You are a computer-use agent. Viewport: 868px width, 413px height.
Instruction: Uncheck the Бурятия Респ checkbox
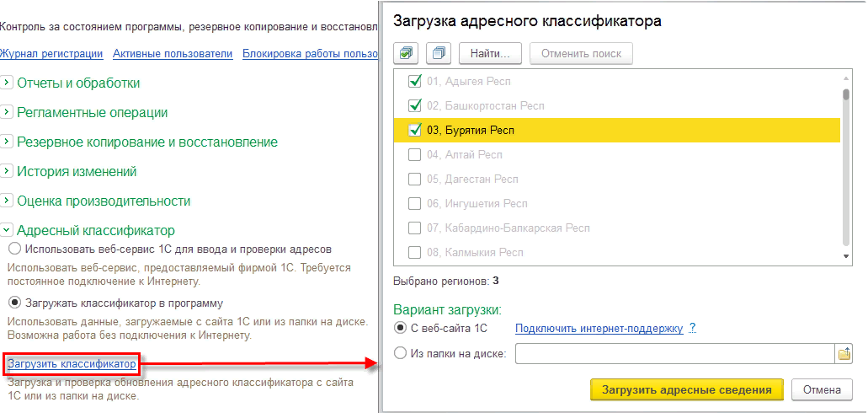(x=414, y=131)
